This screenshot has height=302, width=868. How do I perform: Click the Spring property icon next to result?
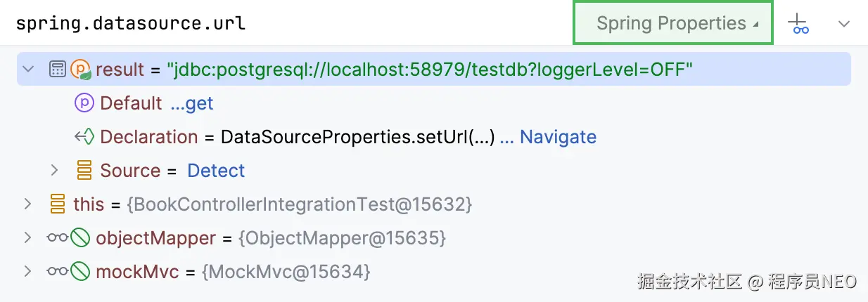[81, 69]
